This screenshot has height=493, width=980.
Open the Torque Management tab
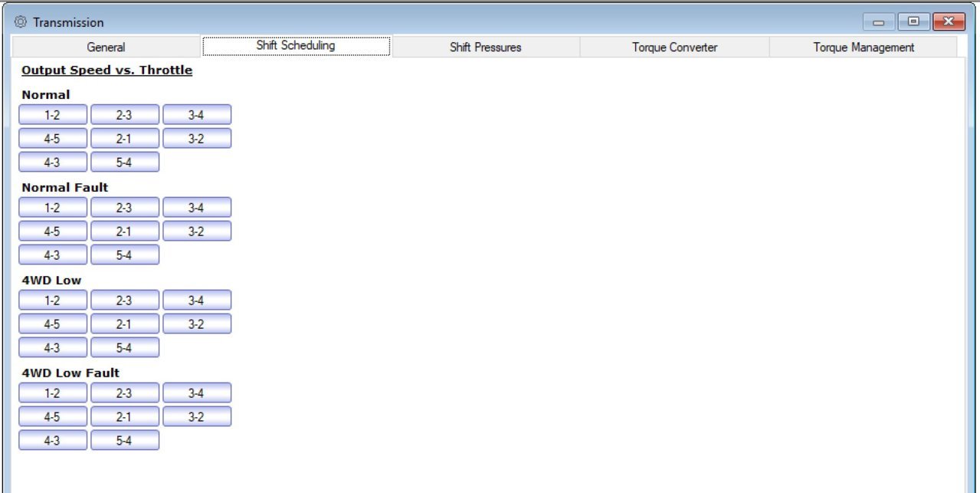click(x=864, y=47)
